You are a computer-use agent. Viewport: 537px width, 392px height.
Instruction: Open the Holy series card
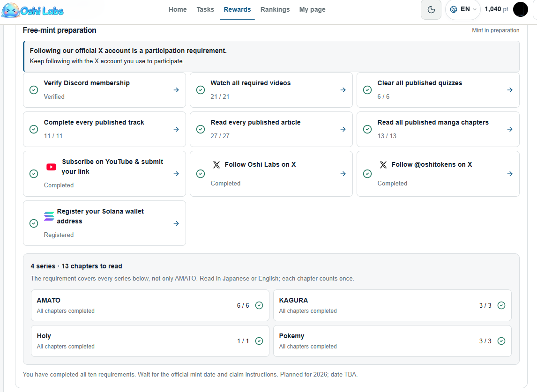coord(150,341)
